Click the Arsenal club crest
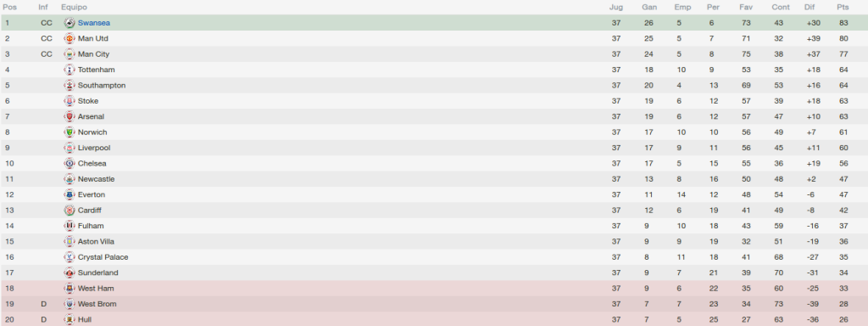The image size is (868, 326). [x=70, y=116]
